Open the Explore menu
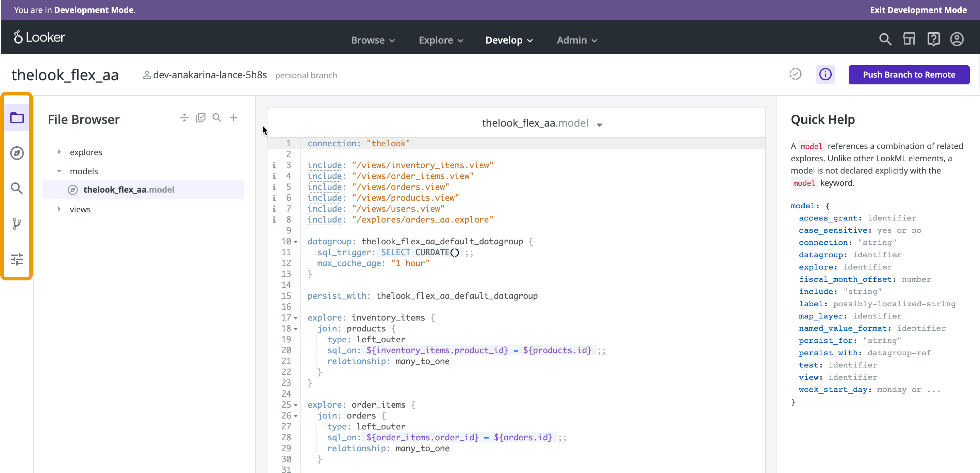980x473 pixels. (x=441, y=40)
